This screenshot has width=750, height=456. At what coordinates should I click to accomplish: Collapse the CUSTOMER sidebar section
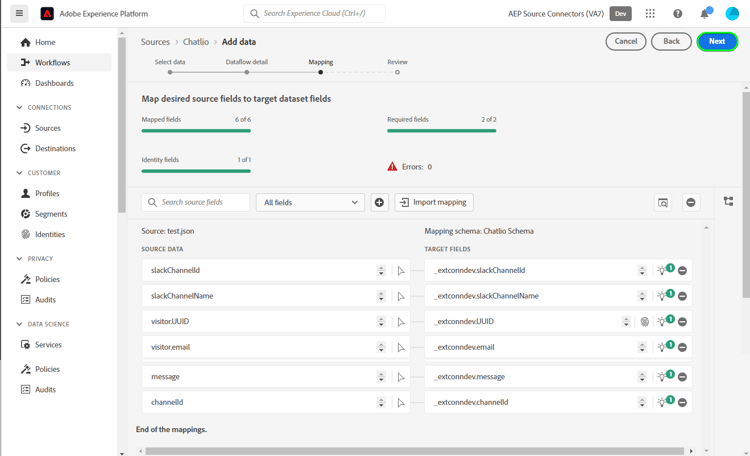tap(19, 173)
